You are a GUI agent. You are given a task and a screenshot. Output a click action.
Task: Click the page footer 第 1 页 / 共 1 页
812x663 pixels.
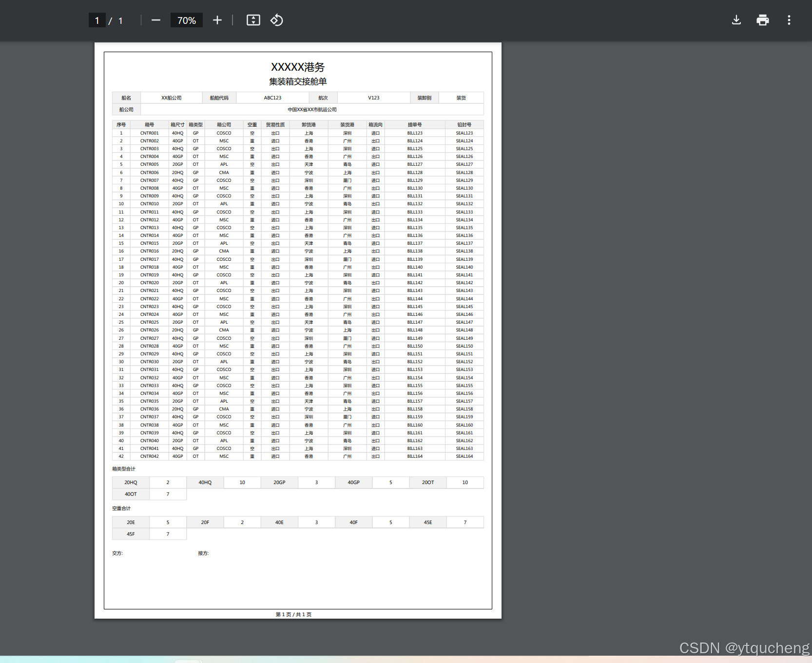point(293,615)
